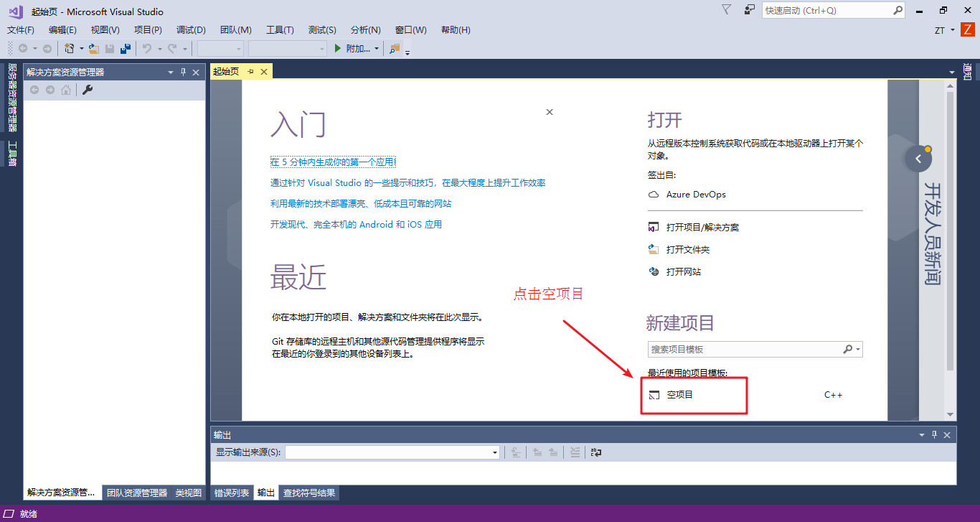Click the start page vertical scrollbar

(951, 231)
